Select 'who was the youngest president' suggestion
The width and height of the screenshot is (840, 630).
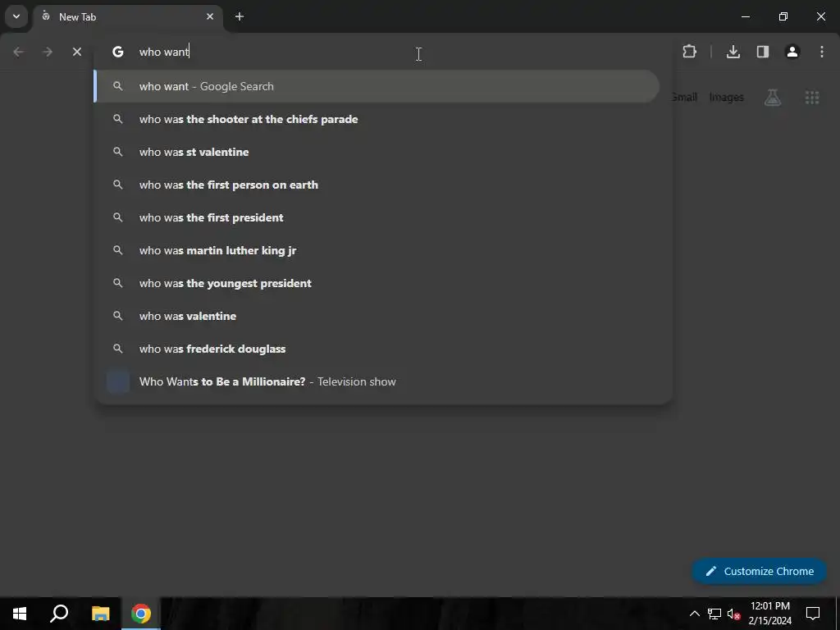377,283
